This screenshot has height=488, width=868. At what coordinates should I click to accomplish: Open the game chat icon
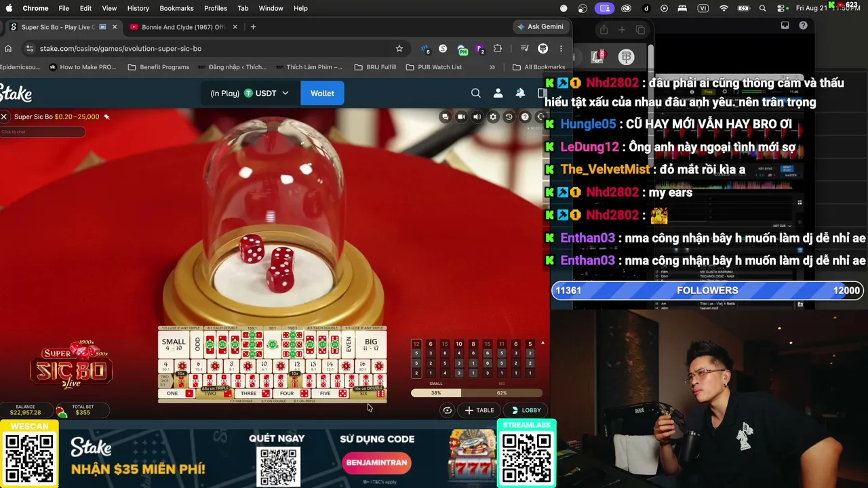pyautogui.click(x=445, y=117)
